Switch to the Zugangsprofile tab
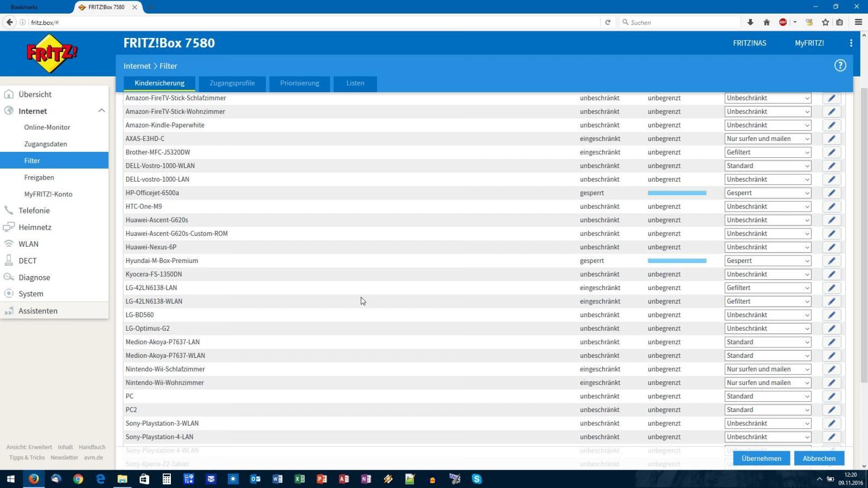868x488 pixels. 232,83
